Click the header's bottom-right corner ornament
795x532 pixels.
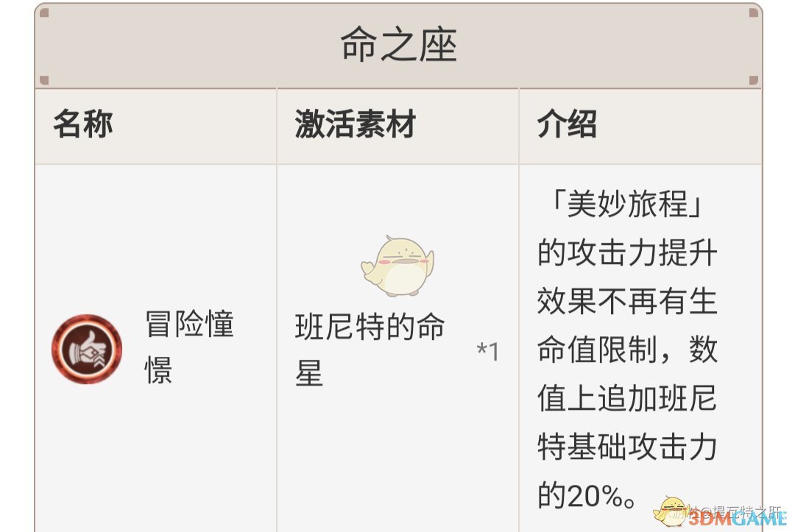point(752,79)
